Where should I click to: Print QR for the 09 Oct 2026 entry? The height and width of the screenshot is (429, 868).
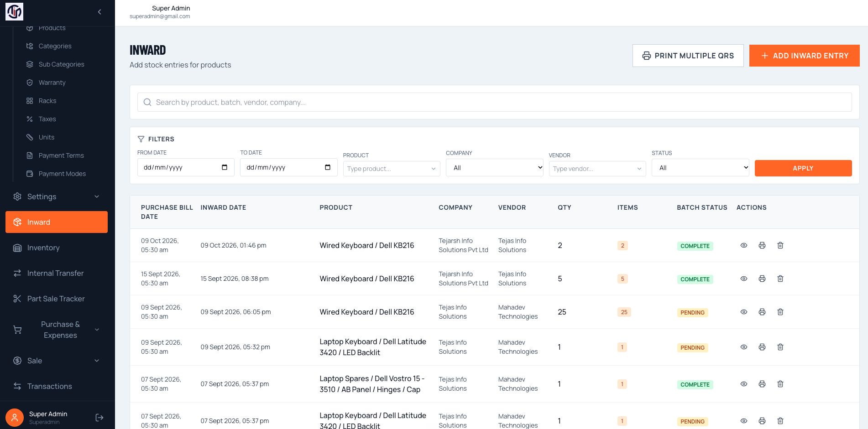(x=762, y=245)
